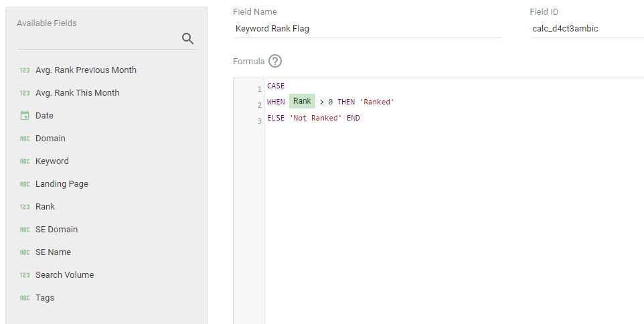Image resolution: width=644 pixels, height=324 pixels.
Task: Click the CASE keyword on formula line 1
Action: (x=276, y=86)
